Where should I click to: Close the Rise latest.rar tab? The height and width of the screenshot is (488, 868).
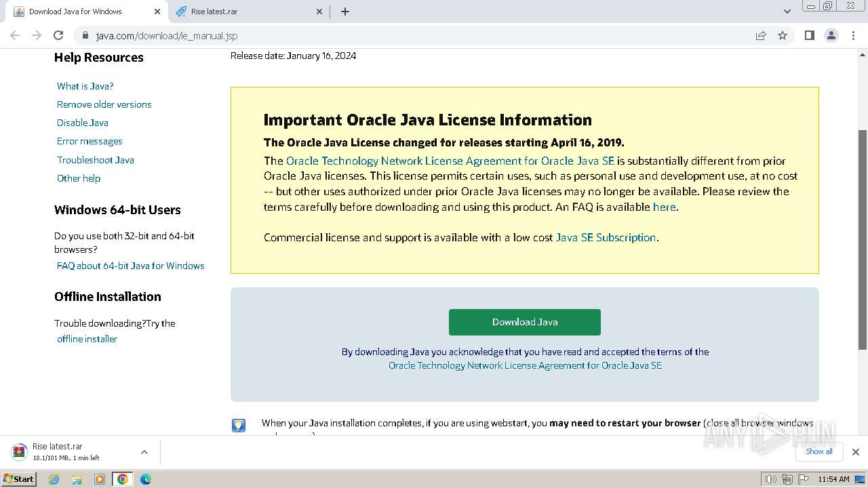320,12
